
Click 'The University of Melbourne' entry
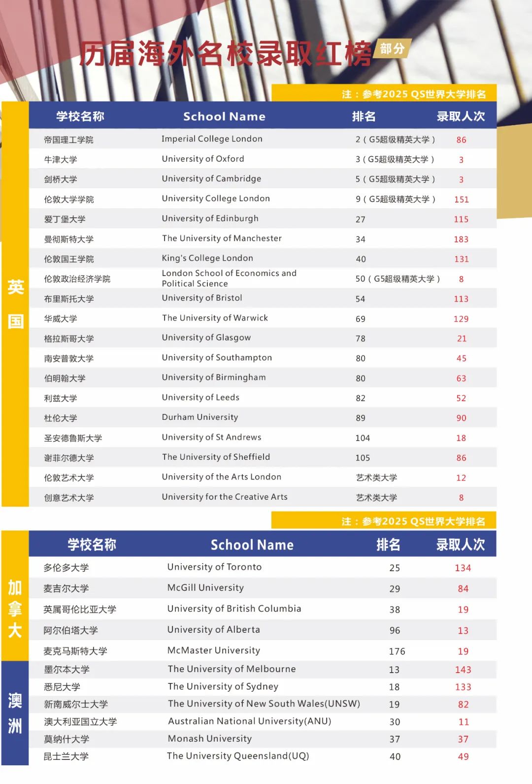[232, 669]
